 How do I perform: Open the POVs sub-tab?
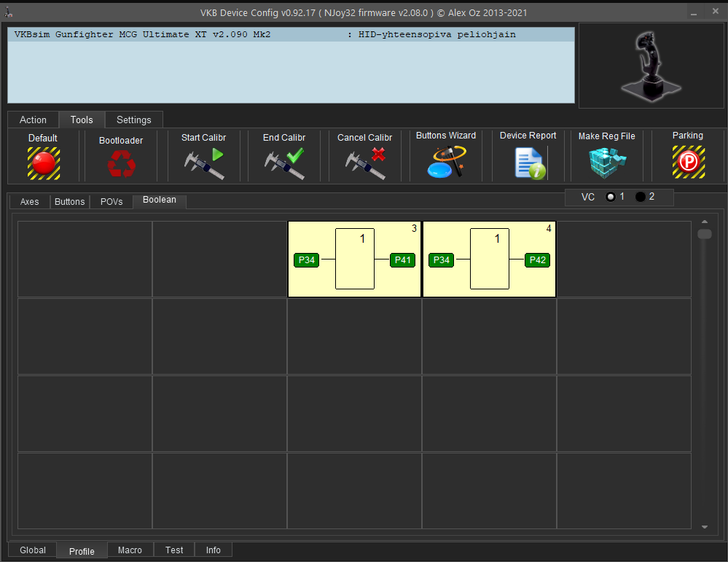click(111, 202)
